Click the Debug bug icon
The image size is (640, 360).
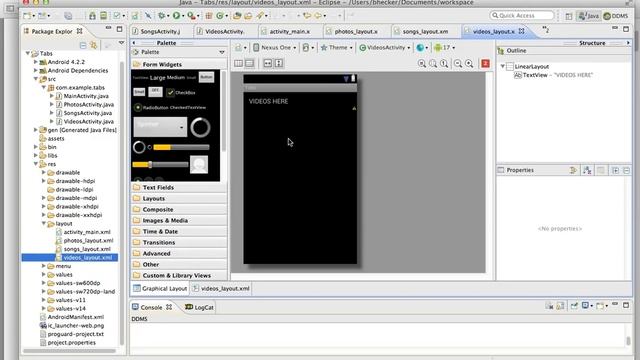pos(162,16)
